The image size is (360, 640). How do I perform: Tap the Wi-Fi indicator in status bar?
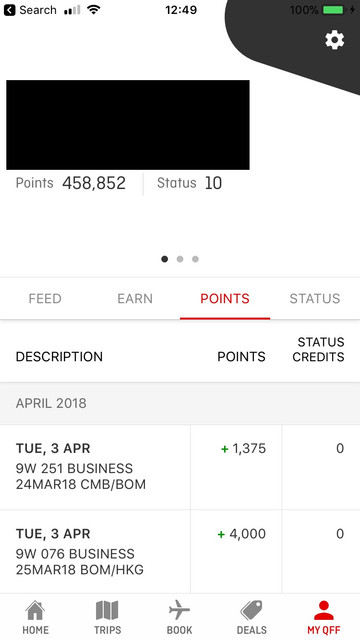pyautogui.click(x=94, y=10)
